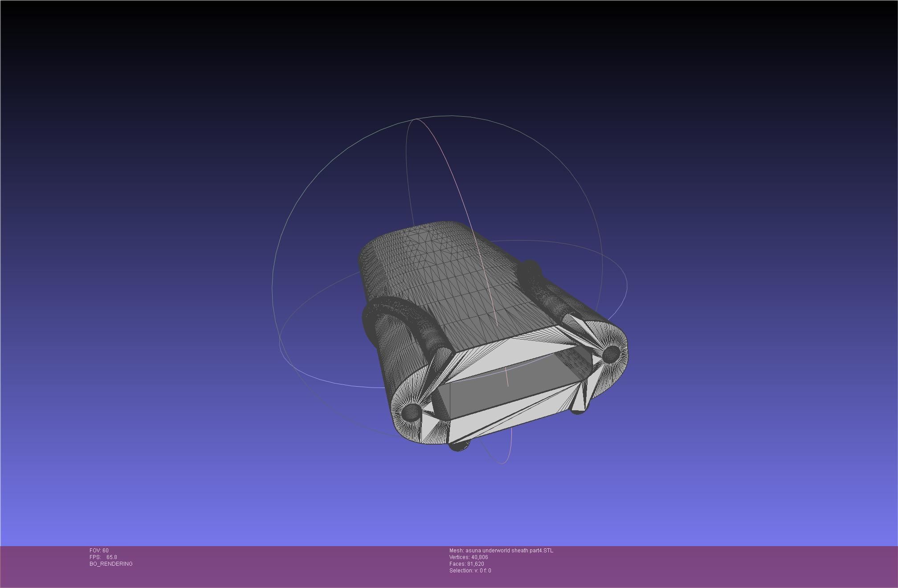
Task: Click the Vertices: 40,806 label
Action: pos(469,557)
